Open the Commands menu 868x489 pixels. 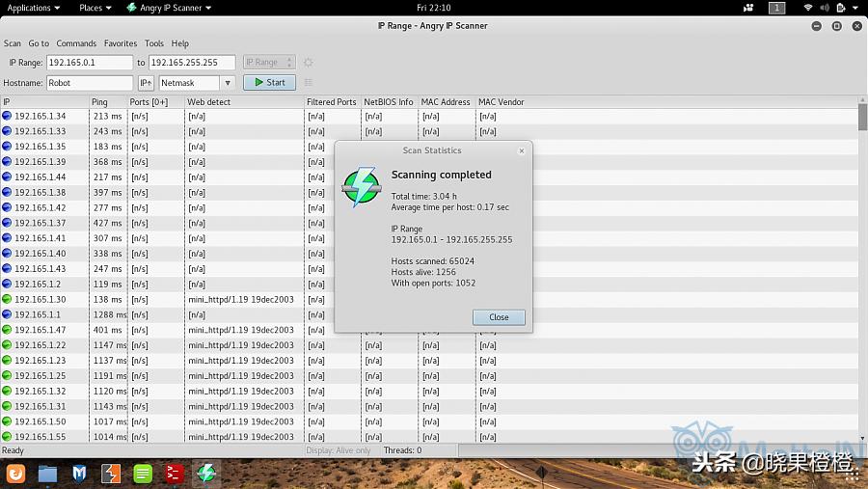pyautogui.click(x=76, y=43)
